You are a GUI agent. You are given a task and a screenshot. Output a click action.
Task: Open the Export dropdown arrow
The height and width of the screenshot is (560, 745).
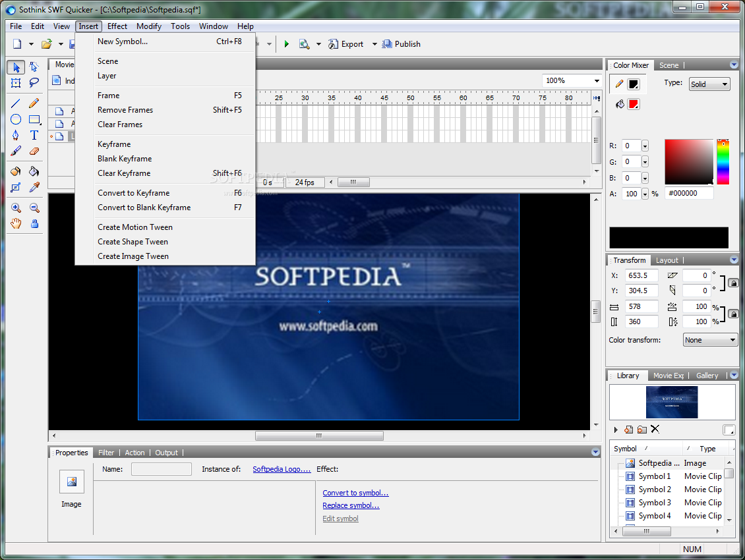coord(374,44)
